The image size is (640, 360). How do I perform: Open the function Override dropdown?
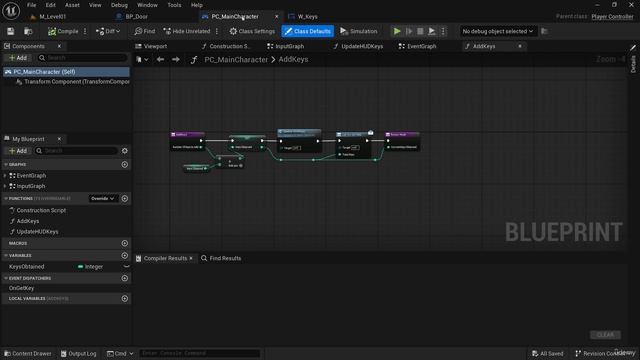(x=103, y=198)
